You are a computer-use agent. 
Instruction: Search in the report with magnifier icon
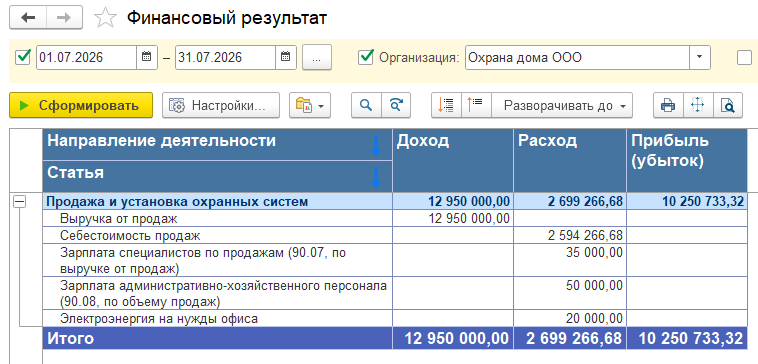pos(366,105)
